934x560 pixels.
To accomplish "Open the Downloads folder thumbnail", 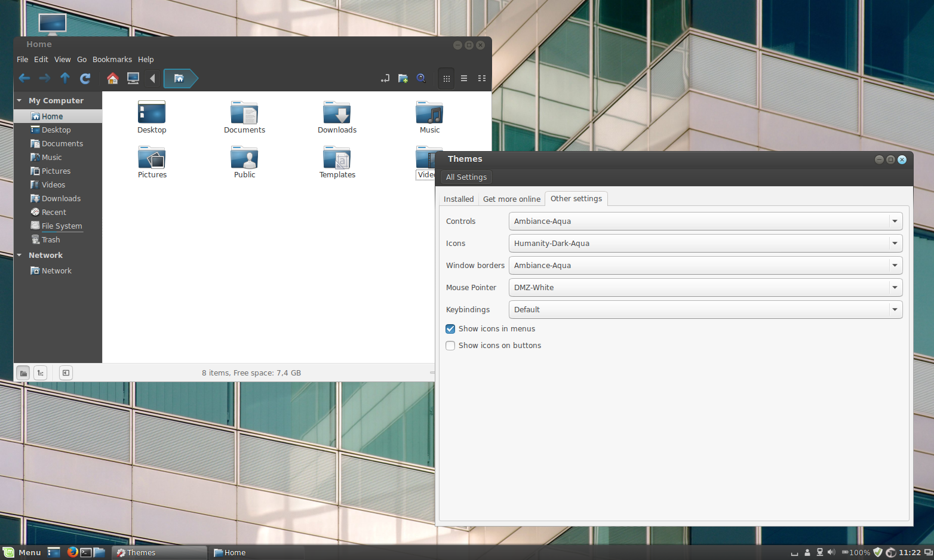I will tap(337, 117).
